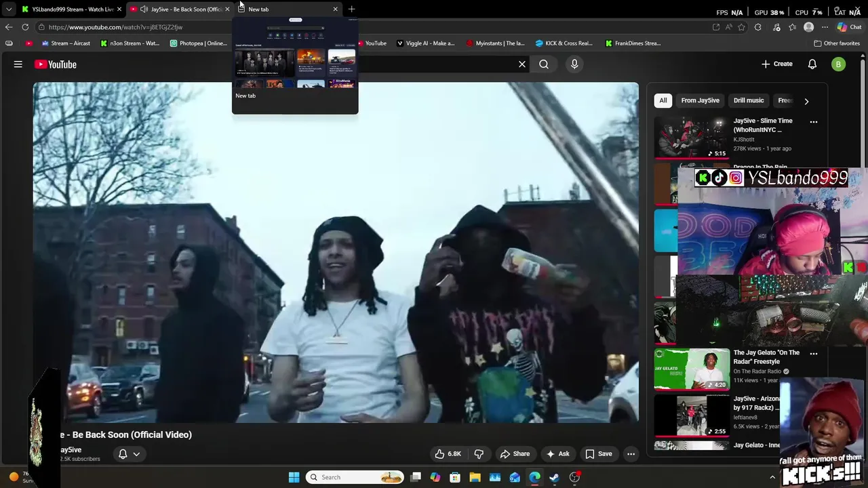Mute the Jay5ive tab audio

pos(144,9)
